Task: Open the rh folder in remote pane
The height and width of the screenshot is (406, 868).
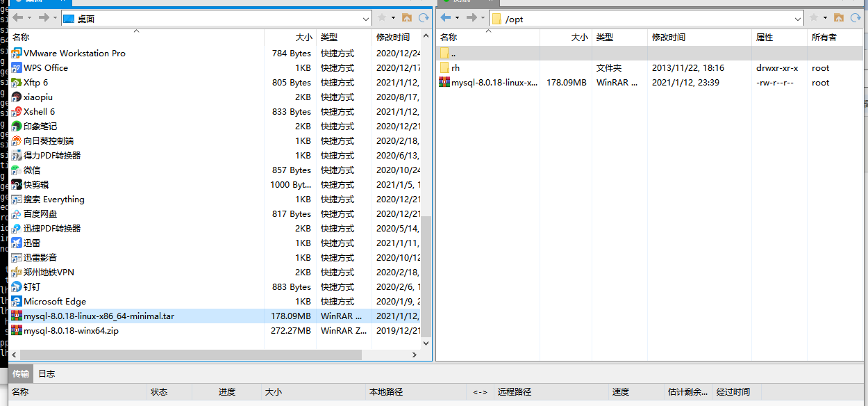Action: click(456, 67)
